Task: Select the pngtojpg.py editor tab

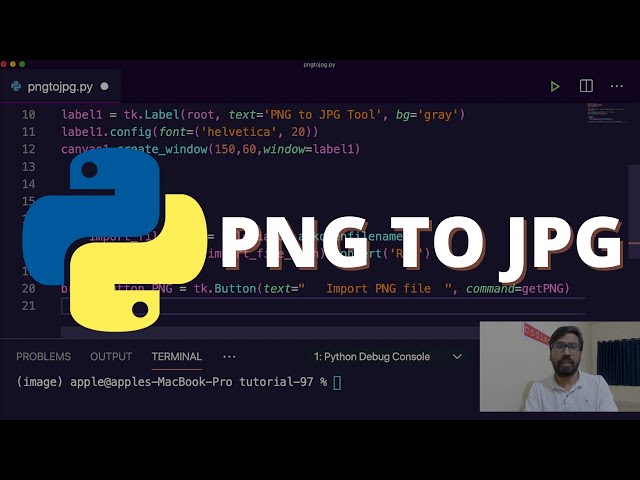Action: coord(60,87)
